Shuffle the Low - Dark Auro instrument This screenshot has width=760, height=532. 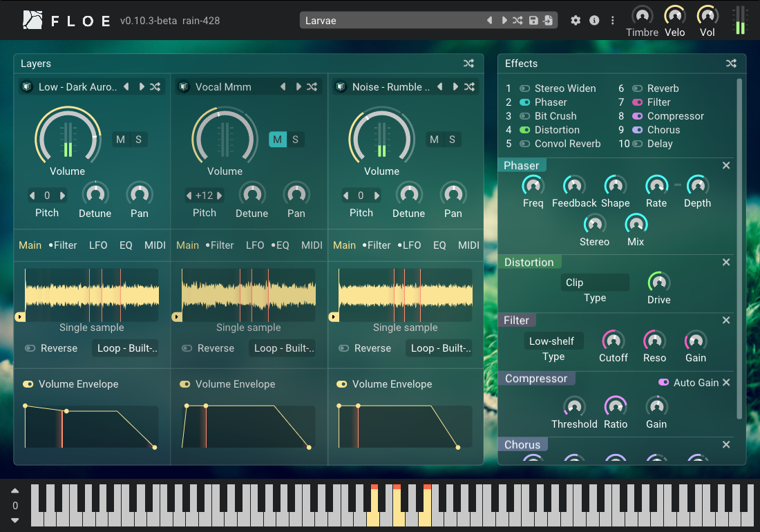[155, 87]
